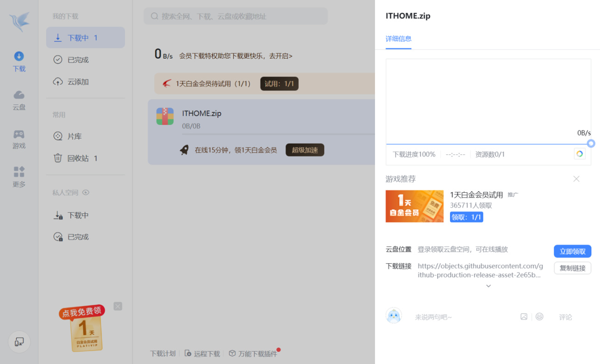Switch to 详细信息 tab
The width and height of the screenshot is (600, 364).
click(x=399, y=39)
